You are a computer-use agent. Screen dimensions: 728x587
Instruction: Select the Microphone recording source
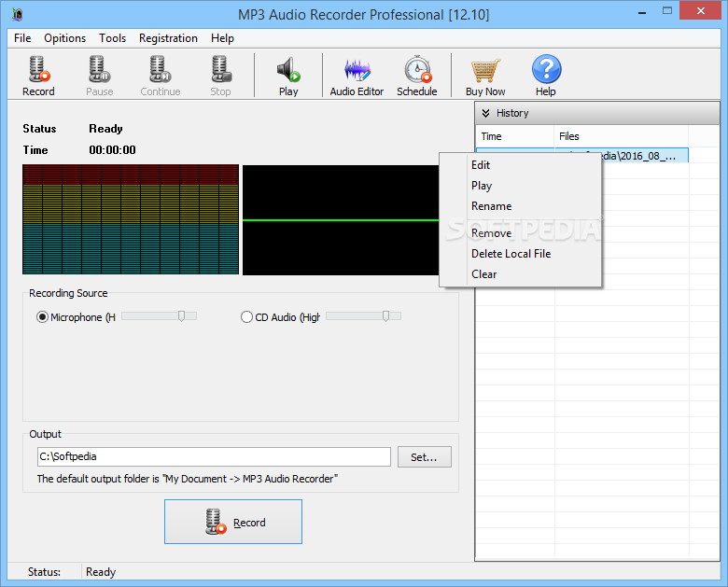click(42, 317)
